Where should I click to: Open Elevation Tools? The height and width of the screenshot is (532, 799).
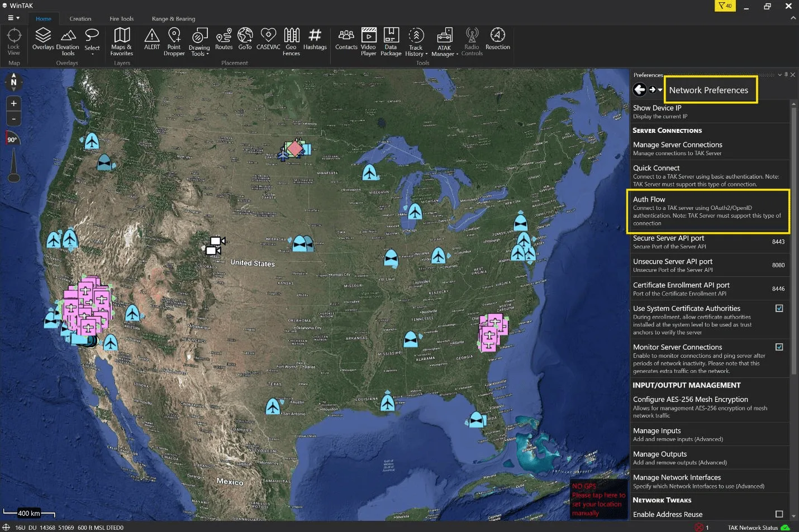(68, 42)
